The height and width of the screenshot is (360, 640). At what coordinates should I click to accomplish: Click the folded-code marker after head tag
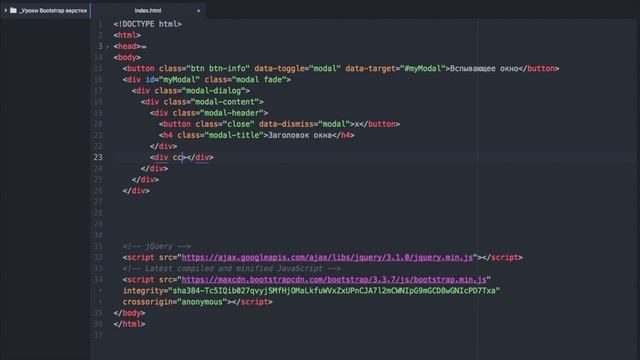144,47
